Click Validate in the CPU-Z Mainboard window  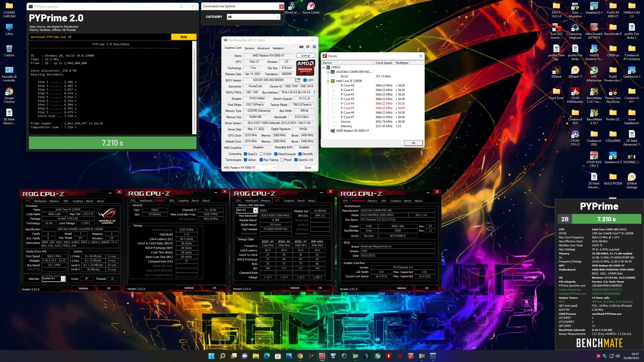401,288
